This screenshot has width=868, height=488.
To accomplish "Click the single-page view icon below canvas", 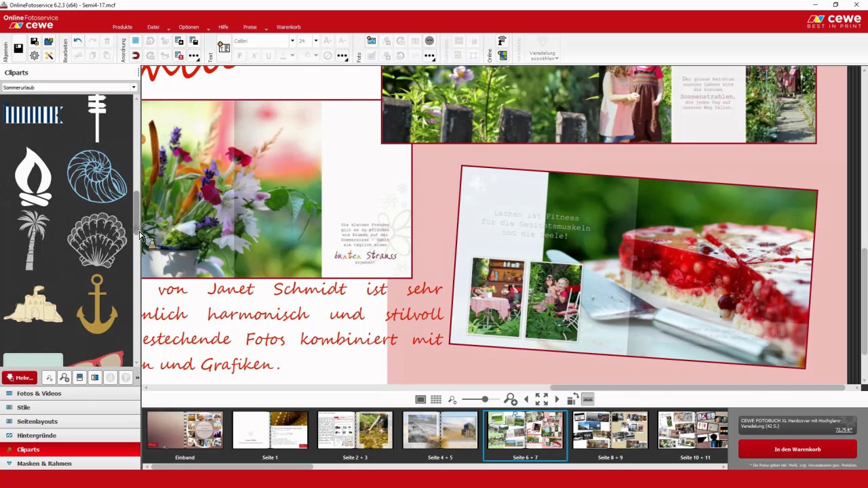I will (420, 399).
